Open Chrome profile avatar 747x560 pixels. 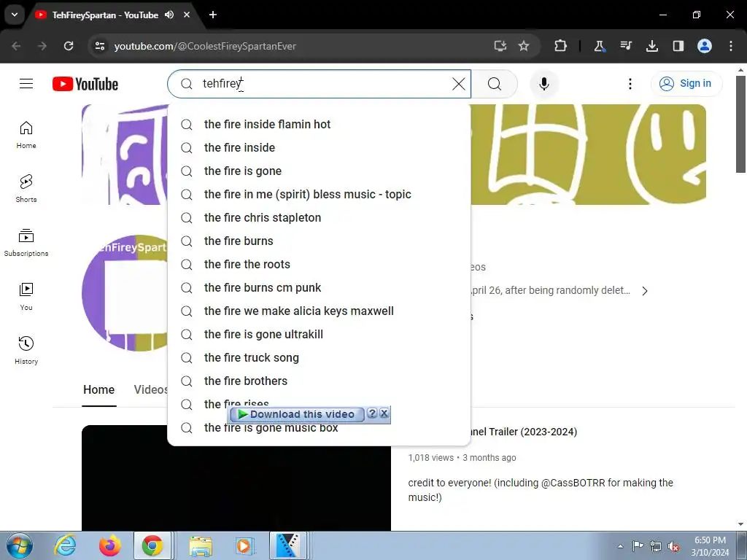click(705, 46)
